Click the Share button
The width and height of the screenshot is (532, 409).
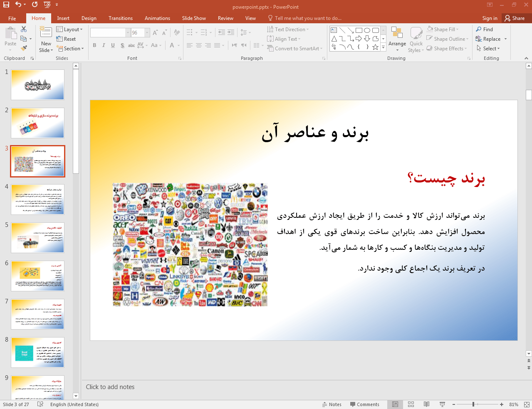coord(515,18)
